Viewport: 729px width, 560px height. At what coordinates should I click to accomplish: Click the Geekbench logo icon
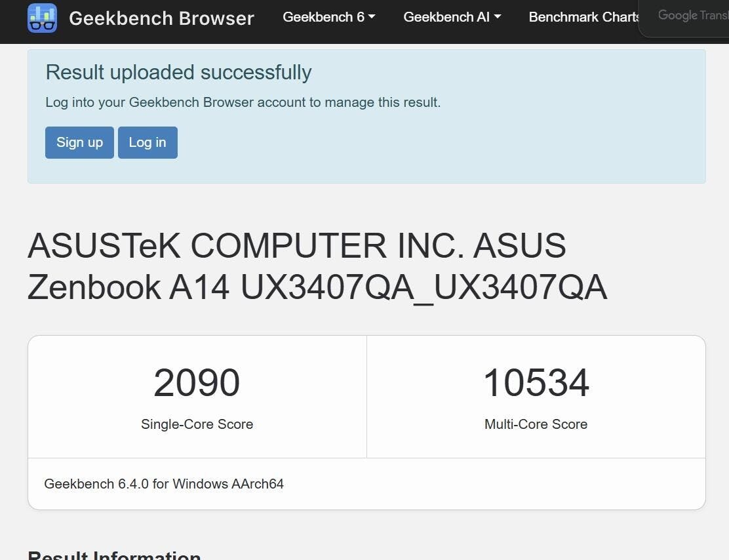coord(43,18)
